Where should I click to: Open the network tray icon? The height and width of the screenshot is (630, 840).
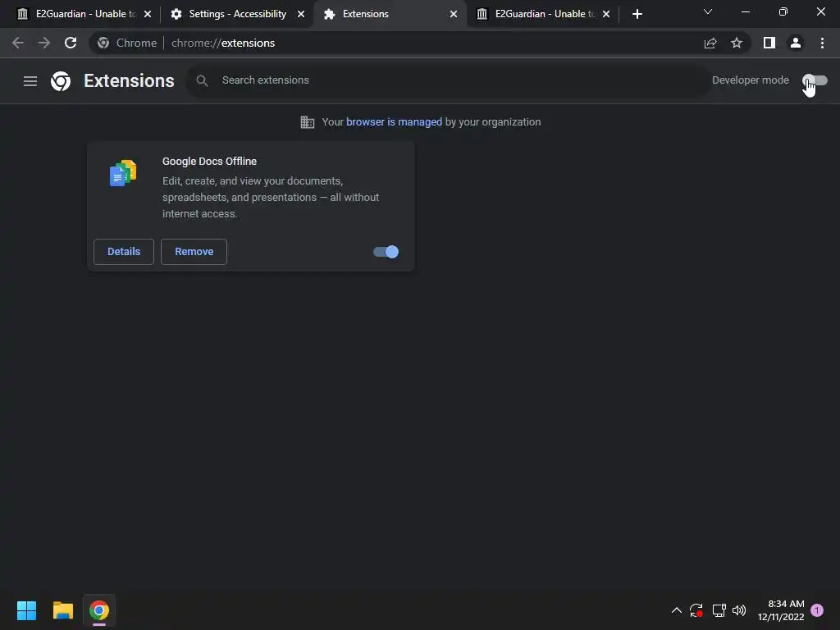(x=719, y=610)
